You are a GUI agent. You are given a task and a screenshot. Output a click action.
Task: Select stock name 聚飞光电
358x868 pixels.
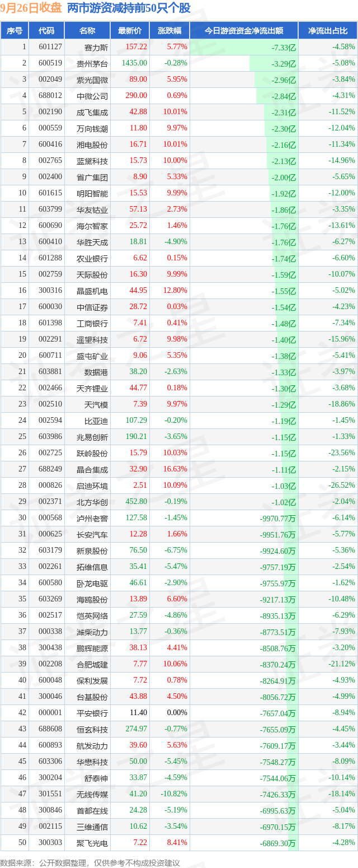(x=93, y=843)
